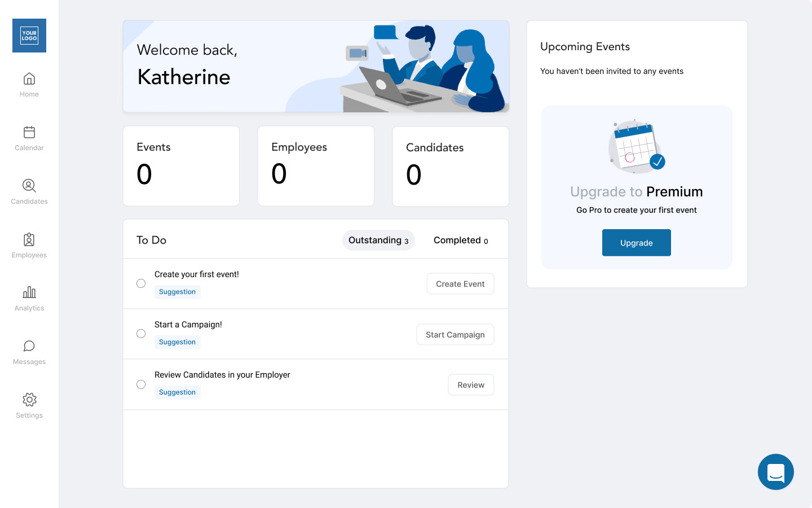Open the Home sidebar icon
Viewport: 812px width, 508px height.
point(29,79)
